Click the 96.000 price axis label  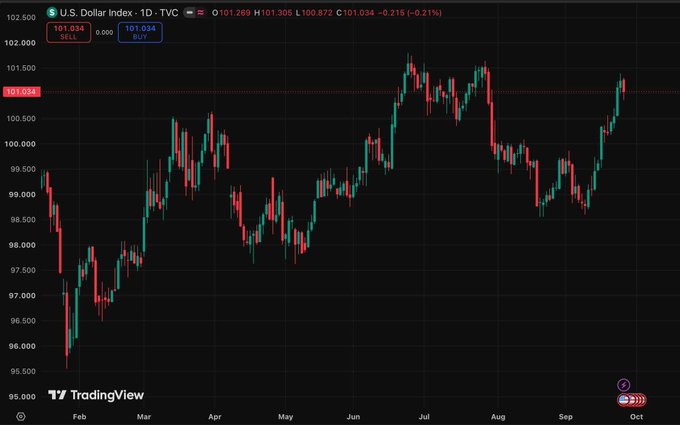click(x=22, y=346)
